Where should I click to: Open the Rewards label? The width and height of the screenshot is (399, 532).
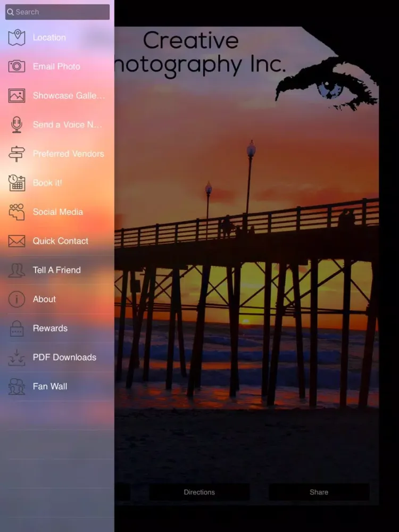[50, 328]
